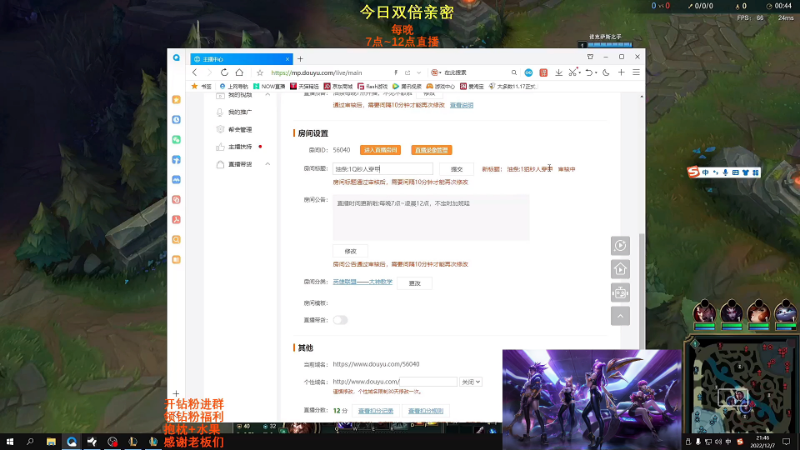The height and width of the screenshot is (450, 800).
Task: Open the Windows Start menu
Action: (x=10, y=441)
